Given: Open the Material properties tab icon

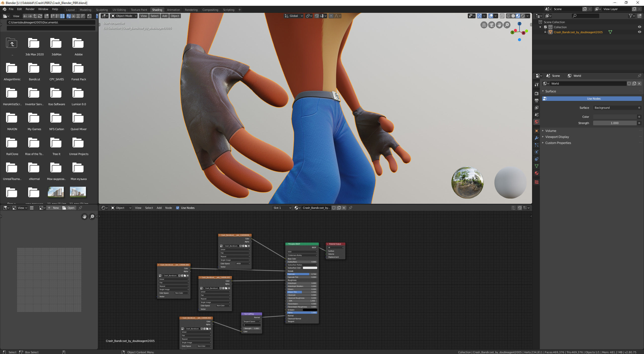Looking at the screenshot, I should point(537,173).
